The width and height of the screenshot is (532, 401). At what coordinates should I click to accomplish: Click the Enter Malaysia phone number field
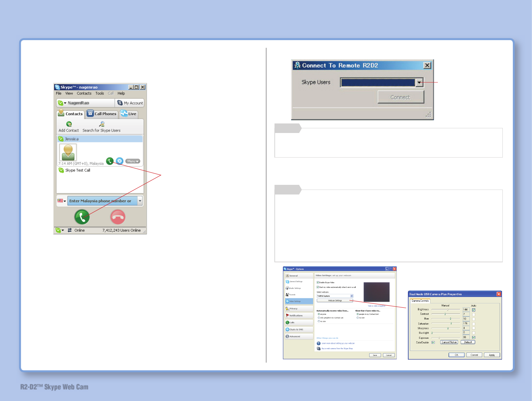click(x=102, y=201)
